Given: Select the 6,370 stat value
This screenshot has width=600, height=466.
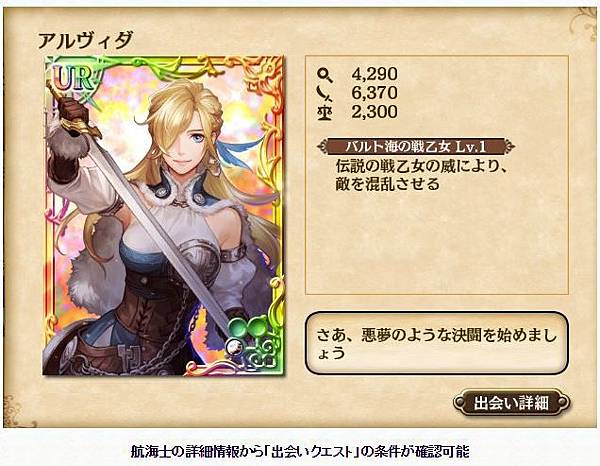Looking at the screenshot, I should (374, 93).
